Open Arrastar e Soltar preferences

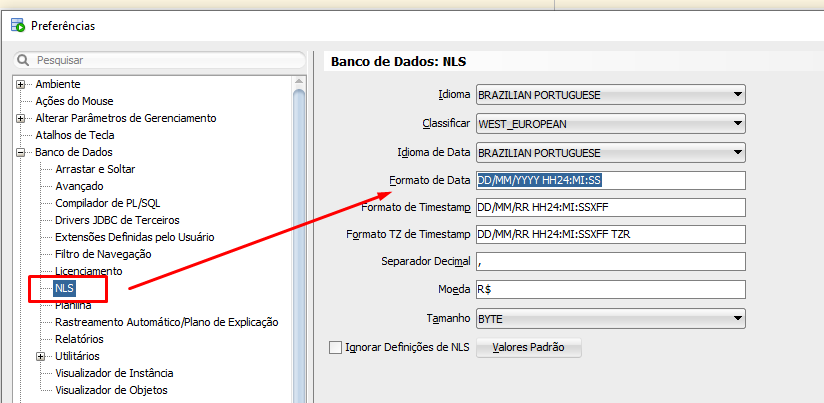tap(95, 169)
